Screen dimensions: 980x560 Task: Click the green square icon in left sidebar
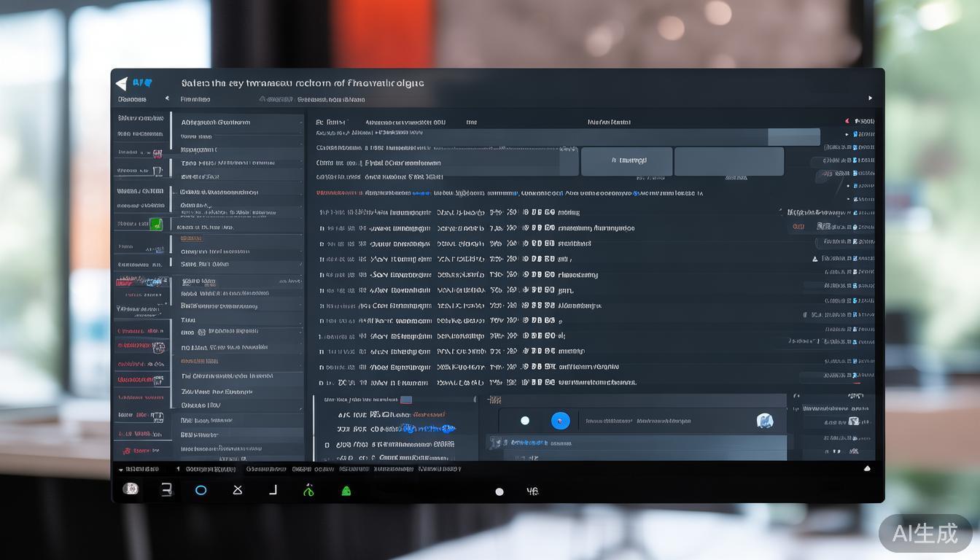pos(155,225)
